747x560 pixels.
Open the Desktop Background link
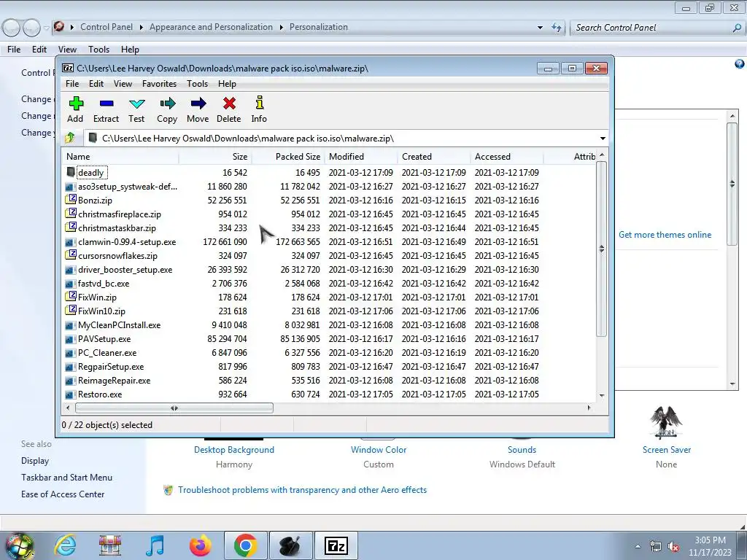[x=234, y=450]
